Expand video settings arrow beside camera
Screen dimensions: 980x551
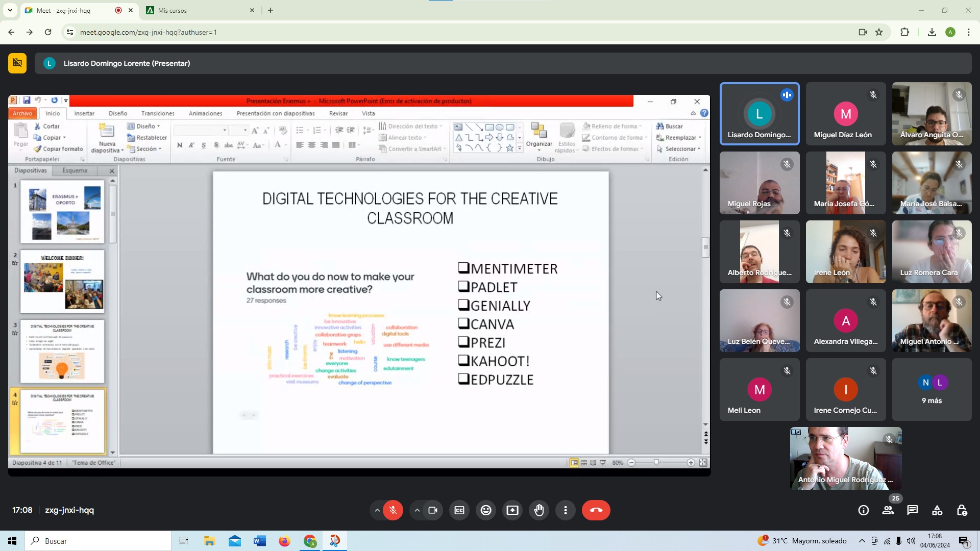(x=417, y=510)
